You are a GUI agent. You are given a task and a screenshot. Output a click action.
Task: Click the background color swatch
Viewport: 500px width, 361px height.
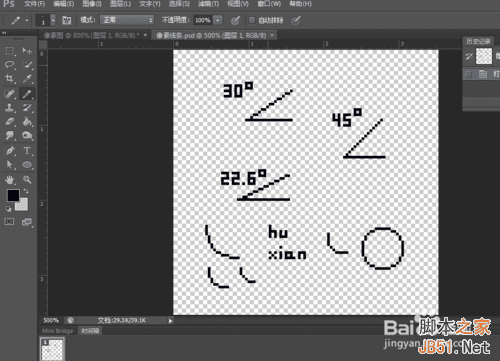click(x=23, y=205)
